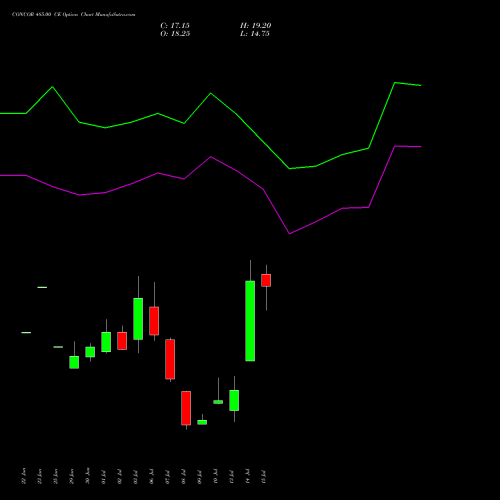Click the green candle above 03 Jul
This screenshot has height=500, width=500.
point(138,319)
